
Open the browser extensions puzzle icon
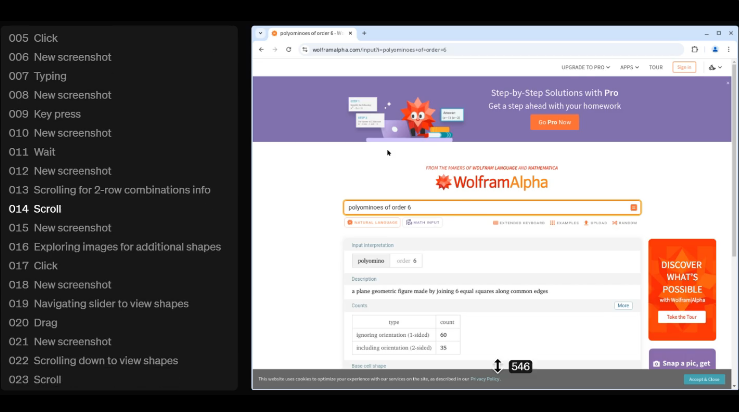[x=695, y=49]
